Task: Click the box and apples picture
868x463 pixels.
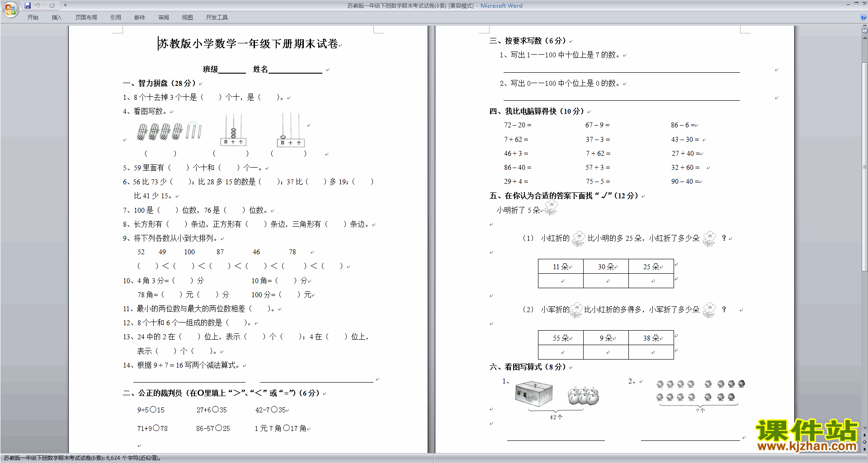Action: click(557, 400)
